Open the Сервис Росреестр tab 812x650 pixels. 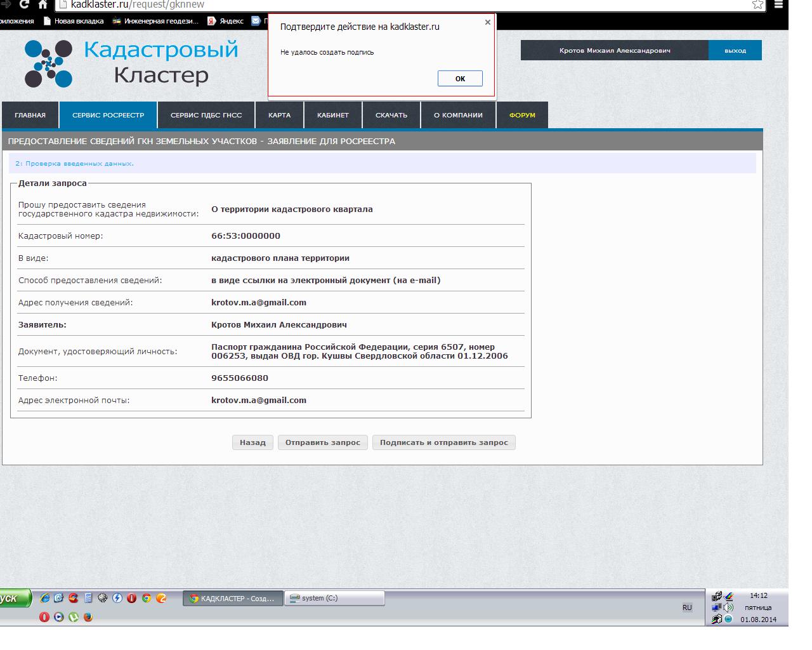pyautogui.click(x=108, y=116)
